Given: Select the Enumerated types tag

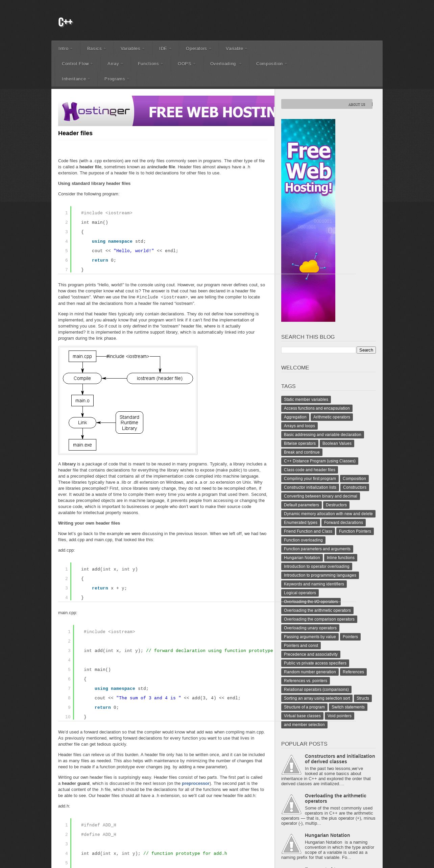Looking at the screenshot, I should 300,523.
